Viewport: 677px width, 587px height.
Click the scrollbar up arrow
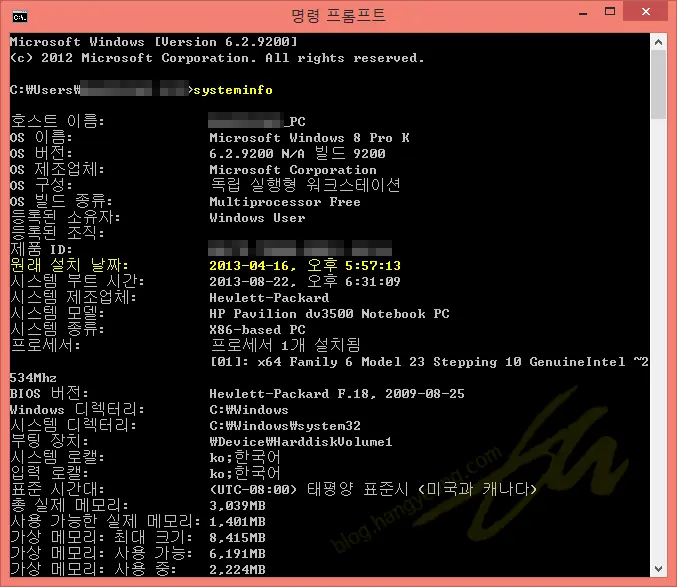[x=658, y=42]
